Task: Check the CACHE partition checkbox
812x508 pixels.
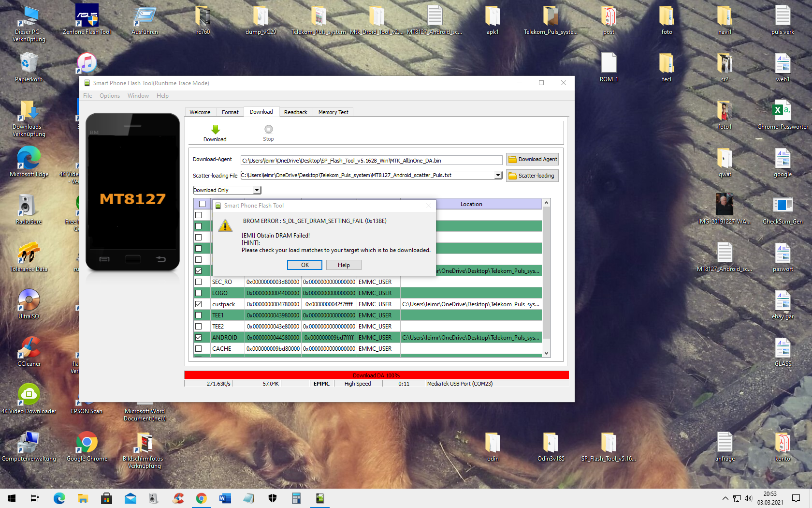Action: [199, 349]
